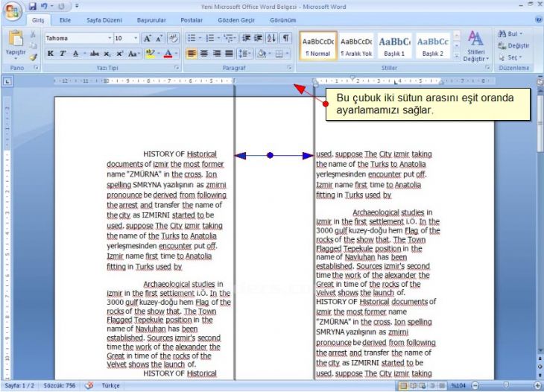Viewport: 544px width, 392px height.
Task: Open Help with the question mark icon
Action: click(538, 20)
